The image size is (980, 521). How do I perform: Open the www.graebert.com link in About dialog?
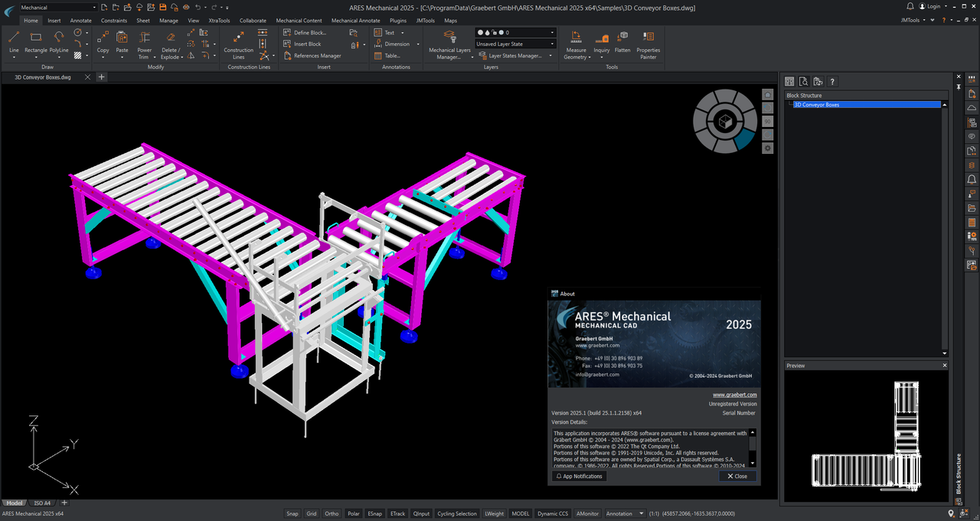735,395
